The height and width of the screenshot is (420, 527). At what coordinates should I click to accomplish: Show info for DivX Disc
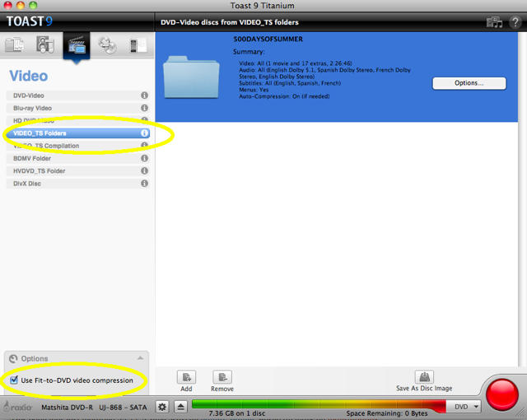[145, 184]
